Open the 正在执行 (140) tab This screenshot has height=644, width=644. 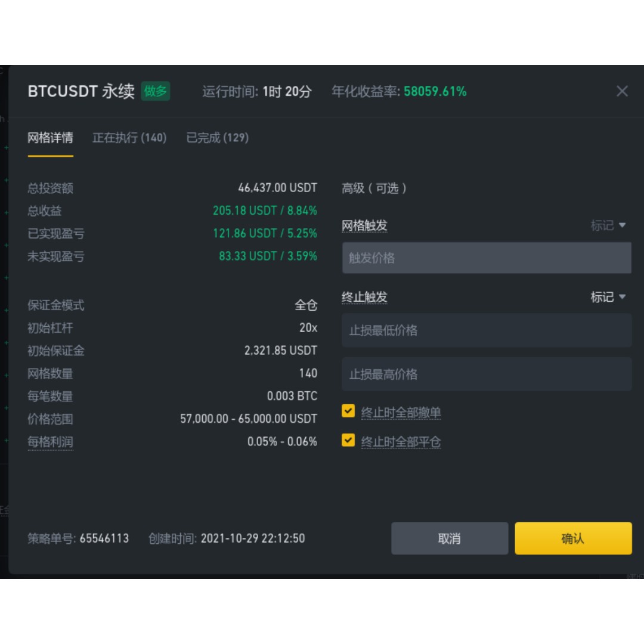click(x=129, y=138)
